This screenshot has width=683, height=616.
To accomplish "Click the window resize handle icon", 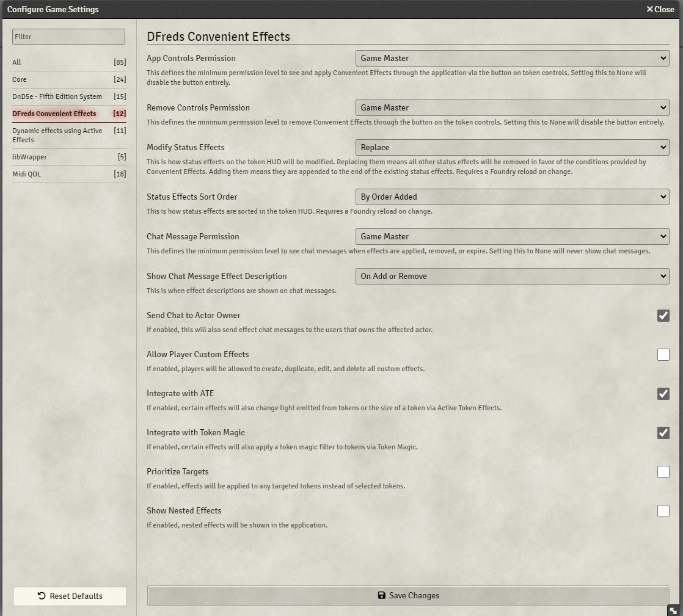I will tap(673, 610).
